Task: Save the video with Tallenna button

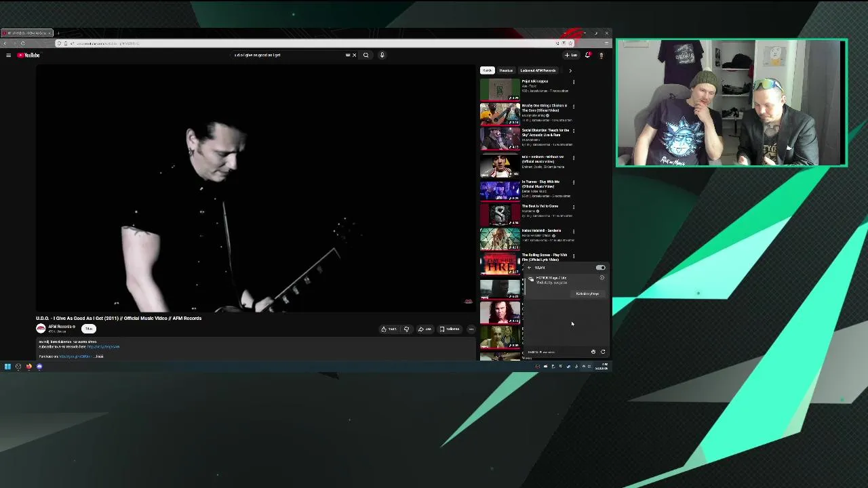Action: 450,329
